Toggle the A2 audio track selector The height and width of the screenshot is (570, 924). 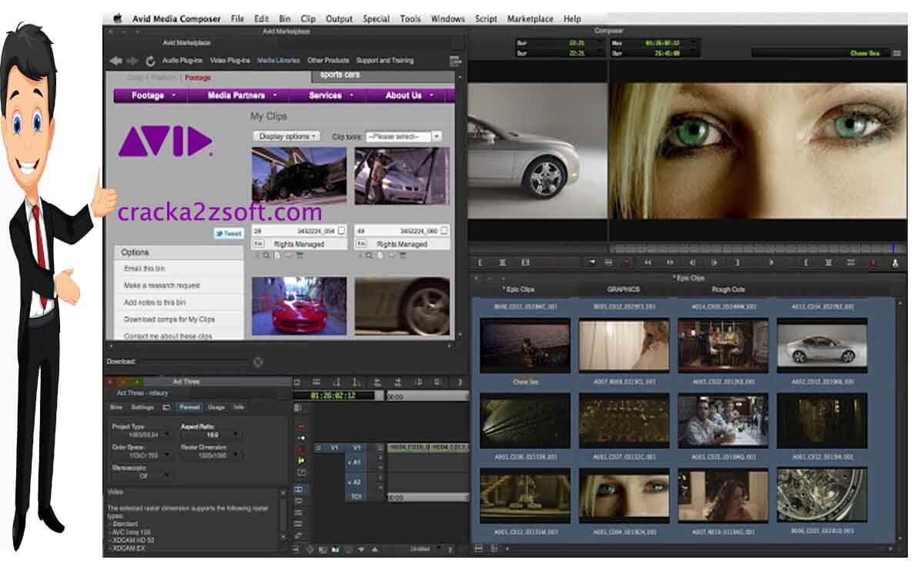(357, 482)
